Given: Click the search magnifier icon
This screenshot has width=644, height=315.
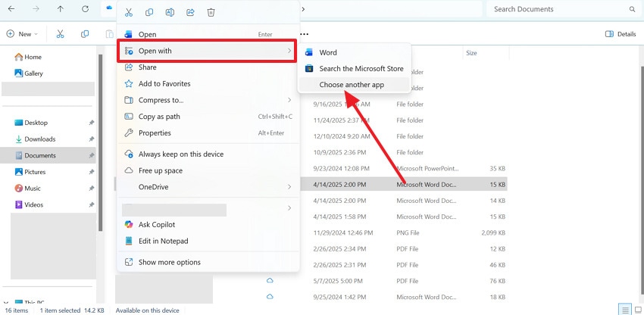Looking at the screenshot, I should [x=632, y=9].
